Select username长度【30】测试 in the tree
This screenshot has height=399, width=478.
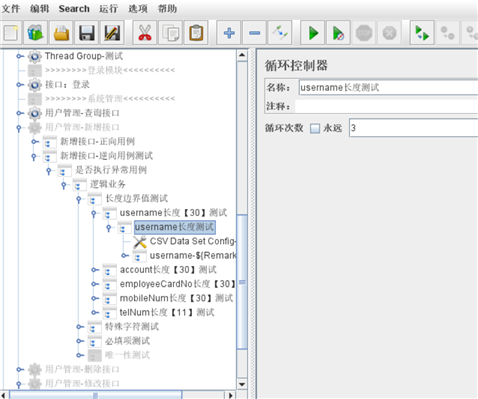(173, 213)
